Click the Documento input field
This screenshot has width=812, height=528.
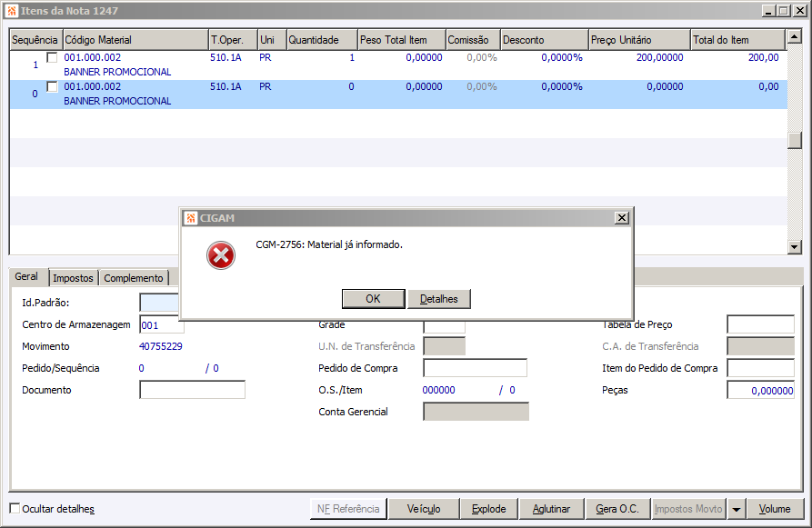pyautogui.click(x=192, y=390)
